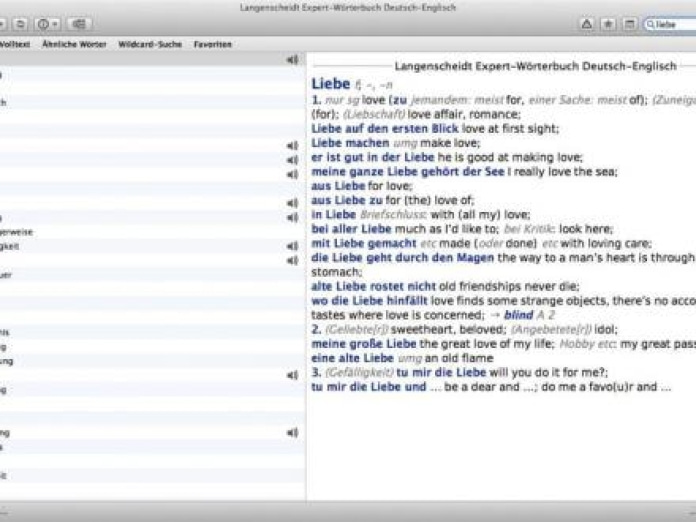Click the info button in the toolbar
The width and height of the screenshot is (696, 522).
point(44,24)
